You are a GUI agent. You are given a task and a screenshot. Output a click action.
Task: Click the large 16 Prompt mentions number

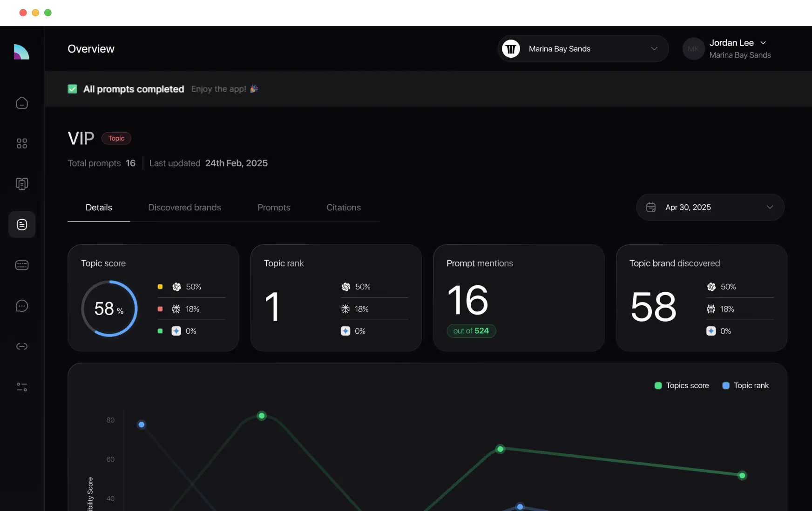point(468,300)
